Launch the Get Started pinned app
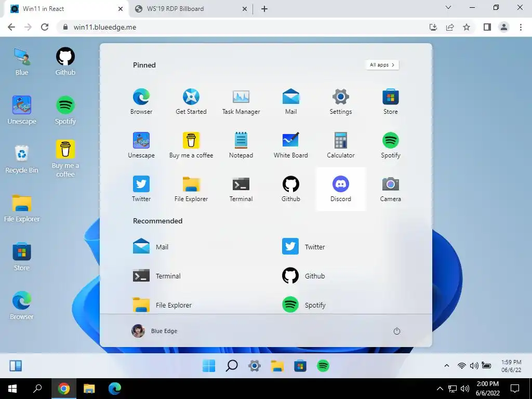 click(x=191, y=101)
